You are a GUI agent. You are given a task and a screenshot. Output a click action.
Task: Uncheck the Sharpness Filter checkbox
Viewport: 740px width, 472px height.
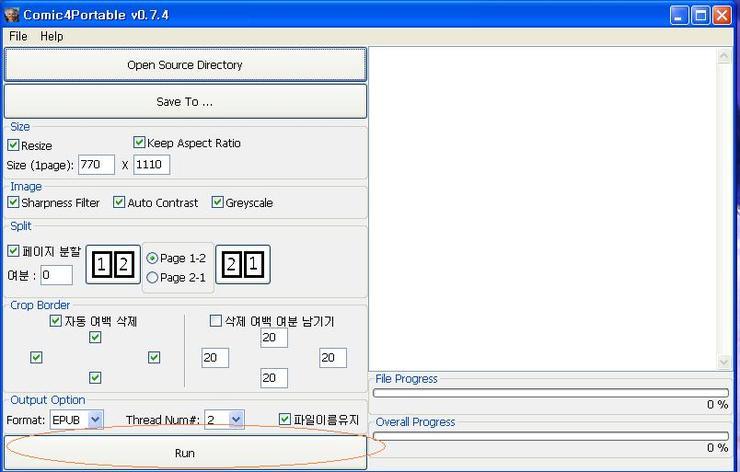click(14, 202)
